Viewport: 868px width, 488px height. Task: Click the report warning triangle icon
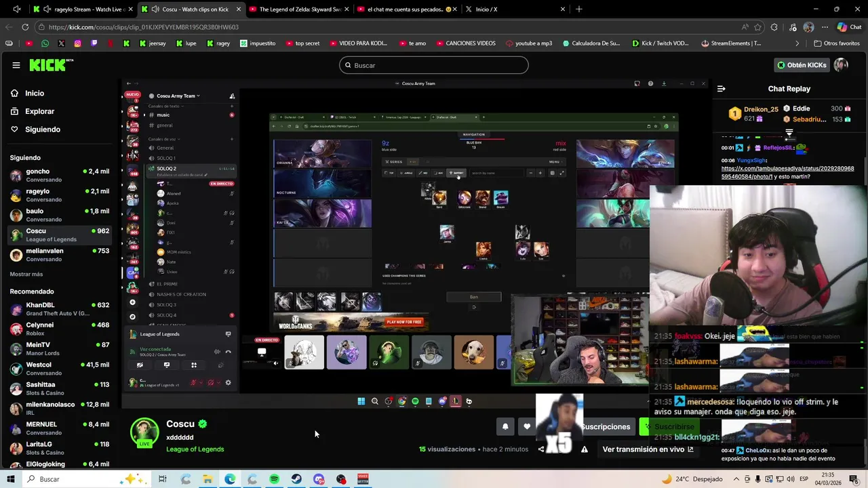[584, 449]
